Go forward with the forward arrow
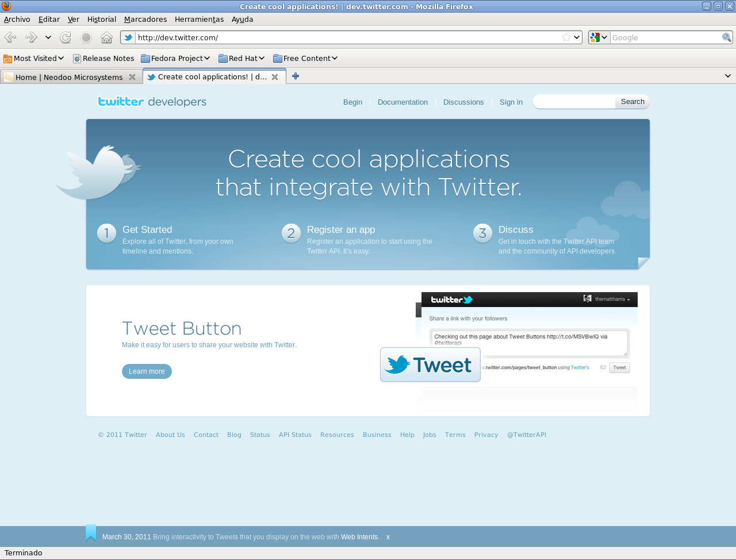 point(31,37)
